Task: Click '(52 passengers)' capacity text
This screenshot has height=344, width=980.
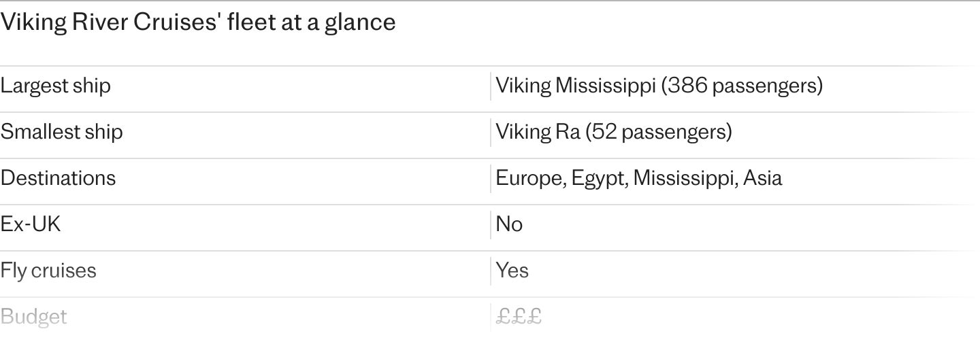Action: tap(659, 132)
